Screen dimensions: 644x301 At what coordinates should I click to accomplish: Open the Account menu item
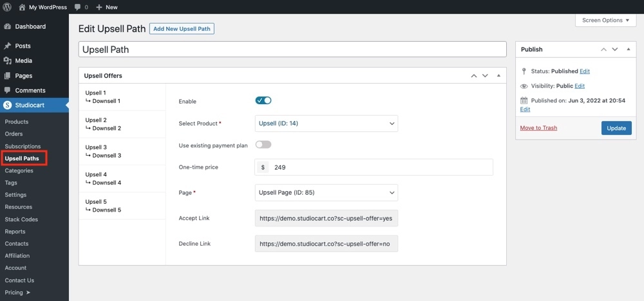pyautogui.click(x=15, y=268)
